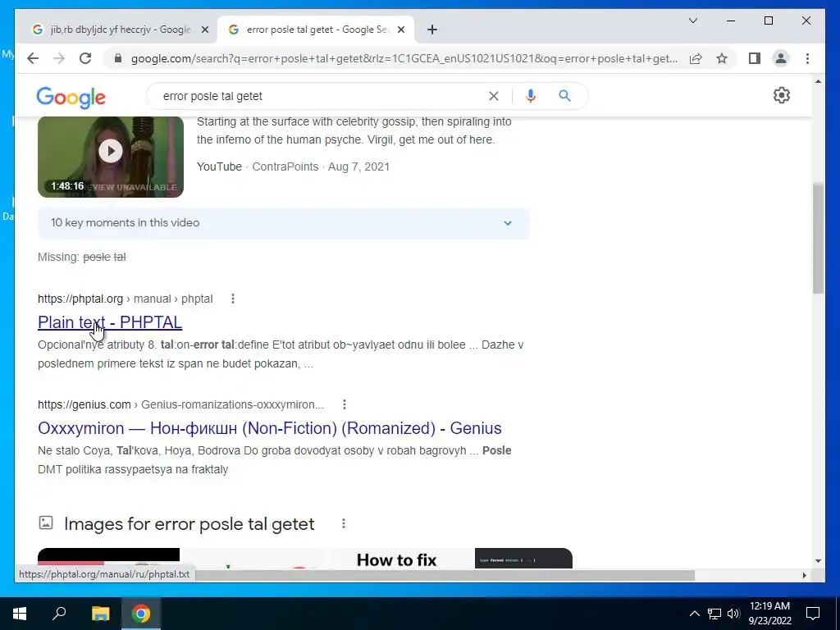840x630 pixels.
Task: Open File Explorer from the taskbar
Action: [100, 614]
